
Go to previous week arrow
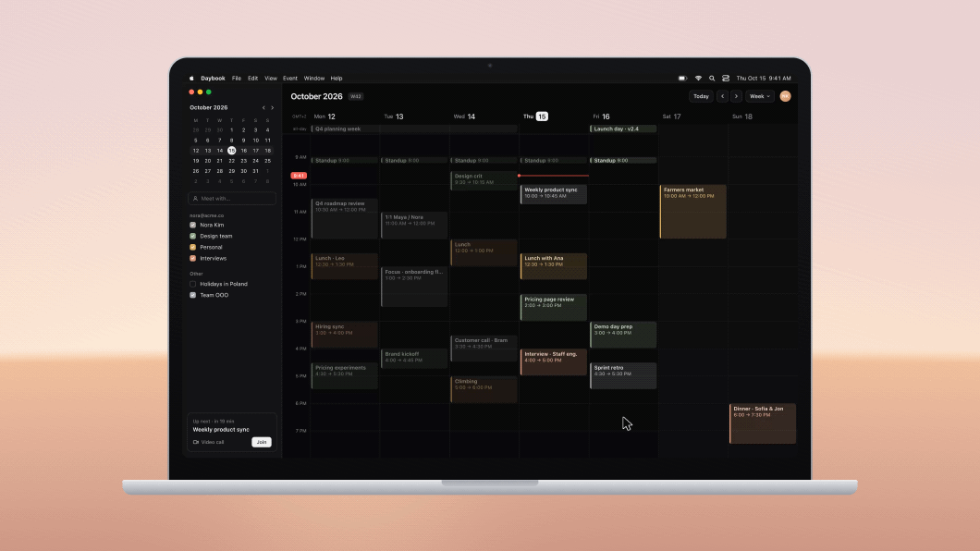point(722,96)
